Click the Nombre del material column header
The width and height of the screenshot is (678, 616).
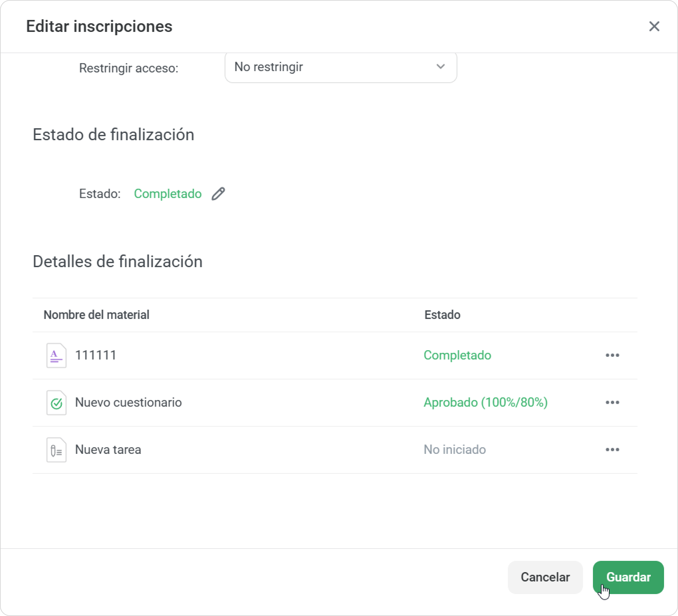coord(96,315)
